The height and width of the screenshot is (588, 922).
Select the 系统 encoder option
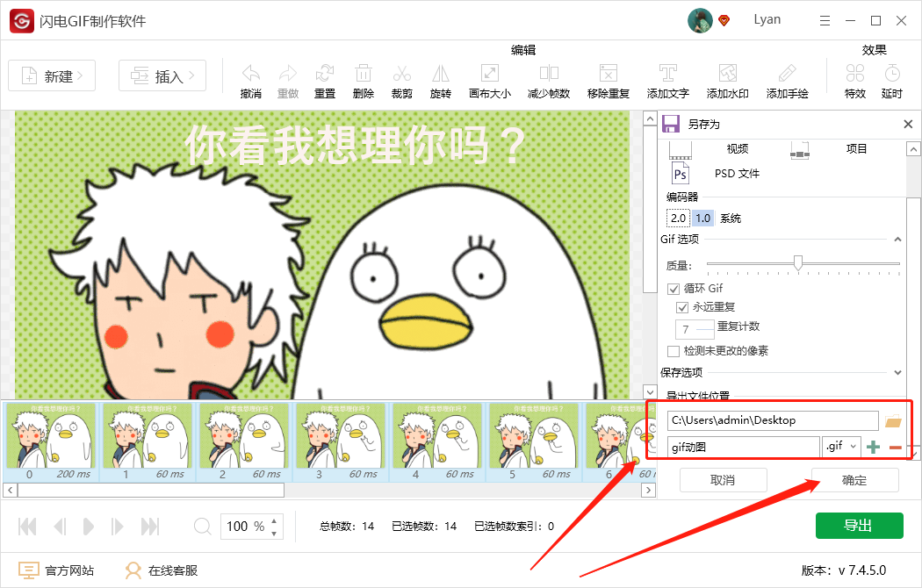pos(731,219)
